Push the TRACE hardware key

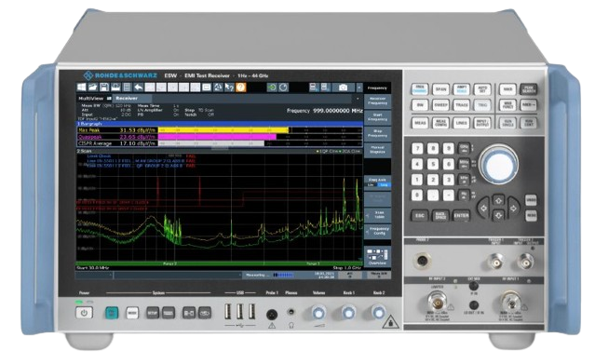coord(462,105)
